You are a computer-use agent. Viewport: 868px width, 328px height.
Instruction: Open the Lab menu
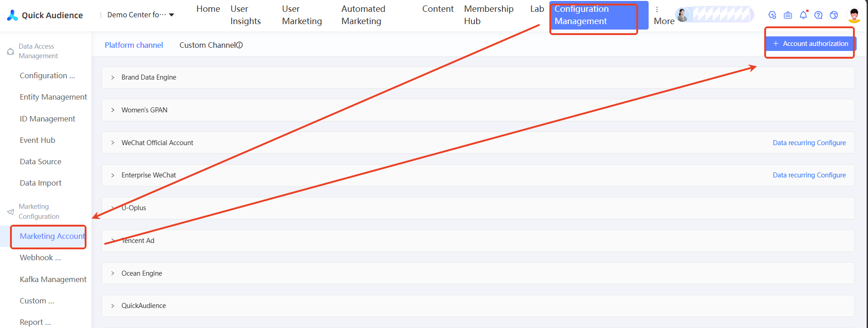click(537, 9)
